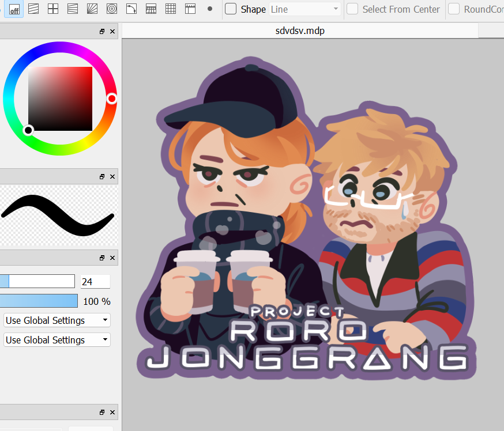Close the color wheel panel
This screenshot has width=504, height=431.
pyautogui.click(x=112, y=32)
